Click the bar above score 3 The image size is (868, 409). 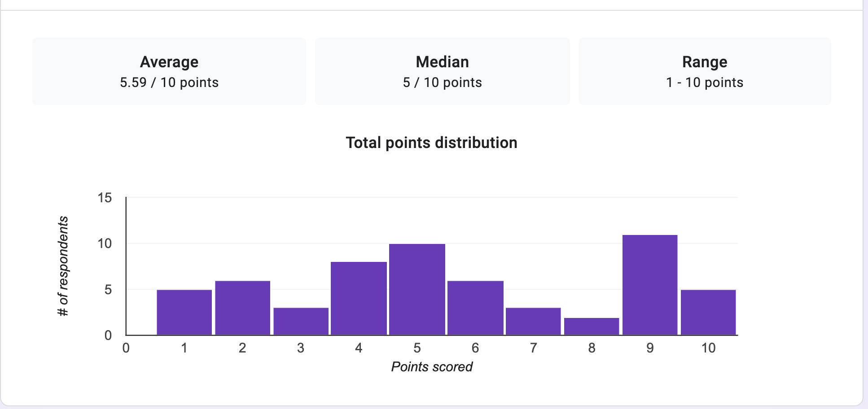tap(301, 321)
